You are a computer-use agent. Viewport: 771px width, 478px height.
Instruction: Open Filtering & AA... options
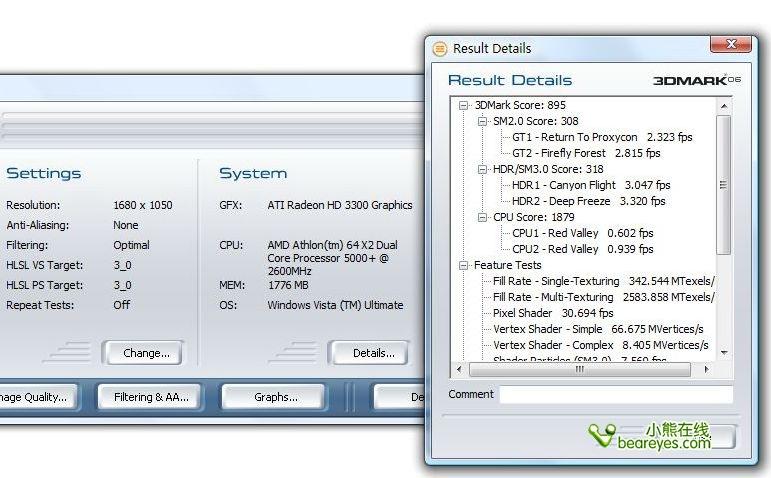coord(150,397)
